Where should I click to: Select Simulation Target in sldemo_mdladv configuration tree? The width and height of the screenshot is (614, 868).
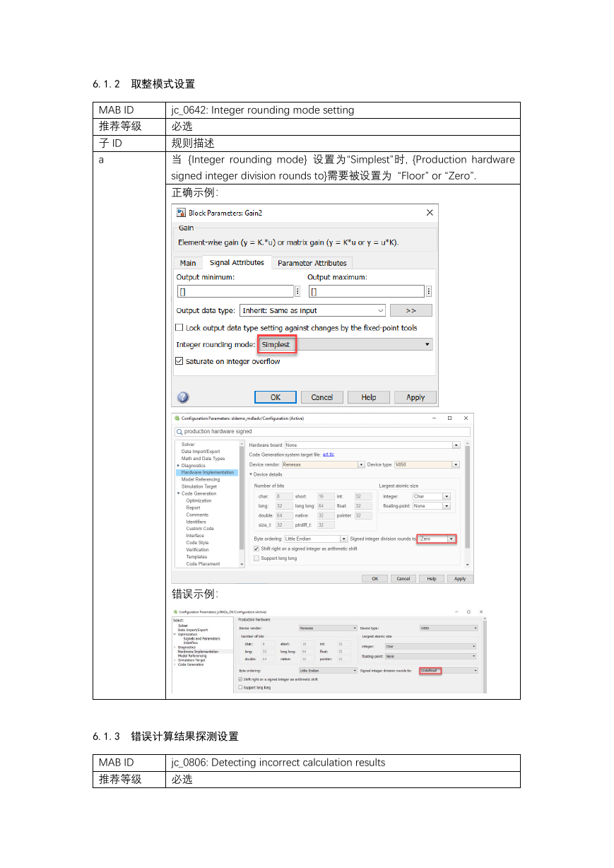coord(199,486)
